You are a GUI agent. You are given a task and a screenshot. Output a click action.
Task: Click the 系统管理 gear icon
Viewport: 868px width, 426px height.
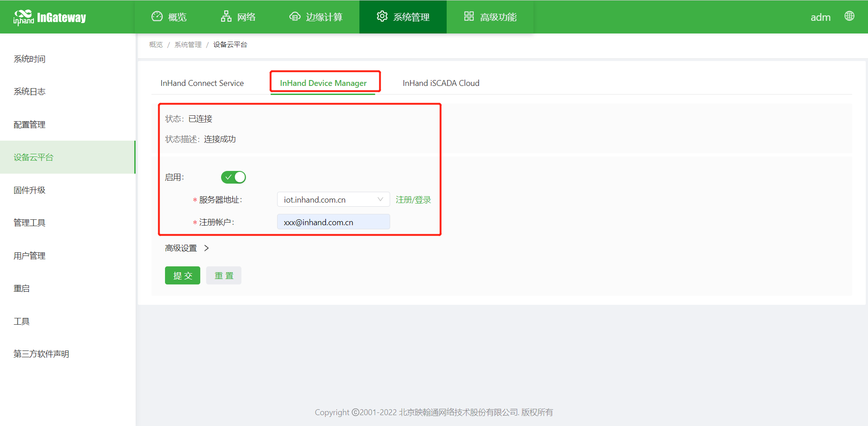click(382, 16)
